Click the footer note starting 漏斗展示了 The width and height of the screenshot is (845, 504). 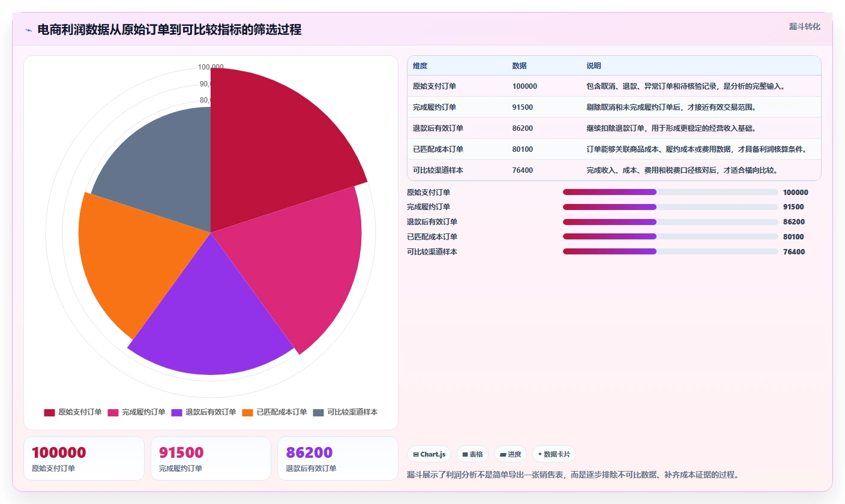[x=573, y=475]
